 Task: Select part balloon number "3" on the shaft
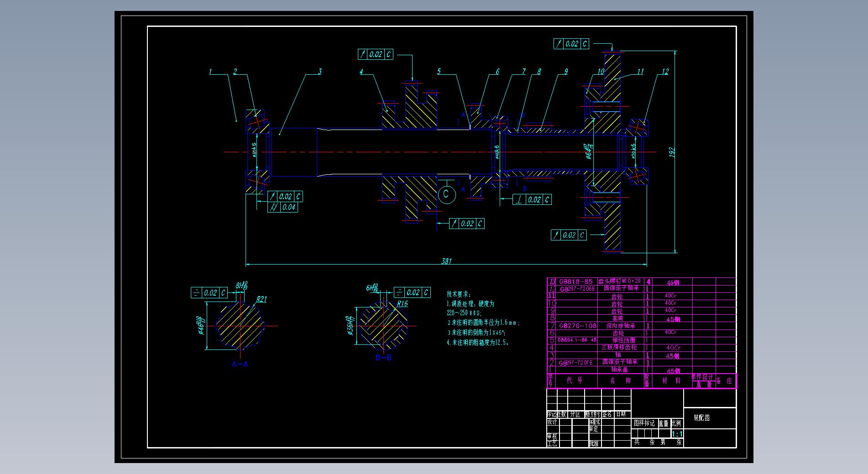pyautogui.click(x=320, y=71)
